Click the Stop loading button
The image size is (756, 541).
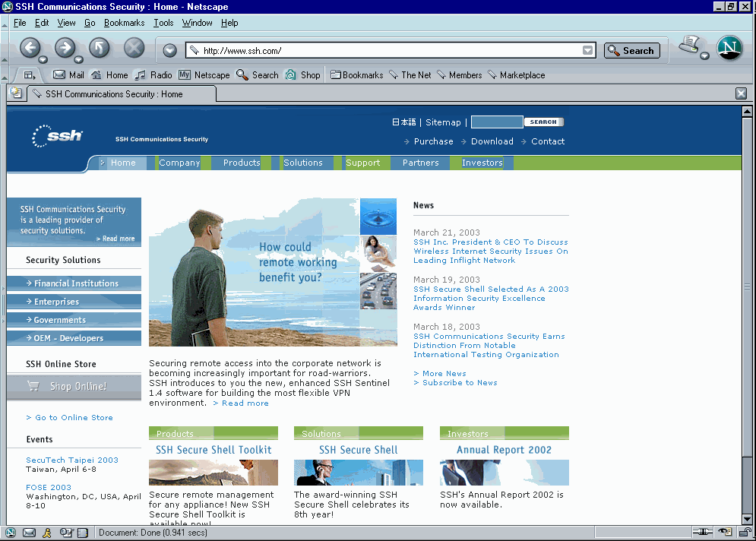(134, 49)
